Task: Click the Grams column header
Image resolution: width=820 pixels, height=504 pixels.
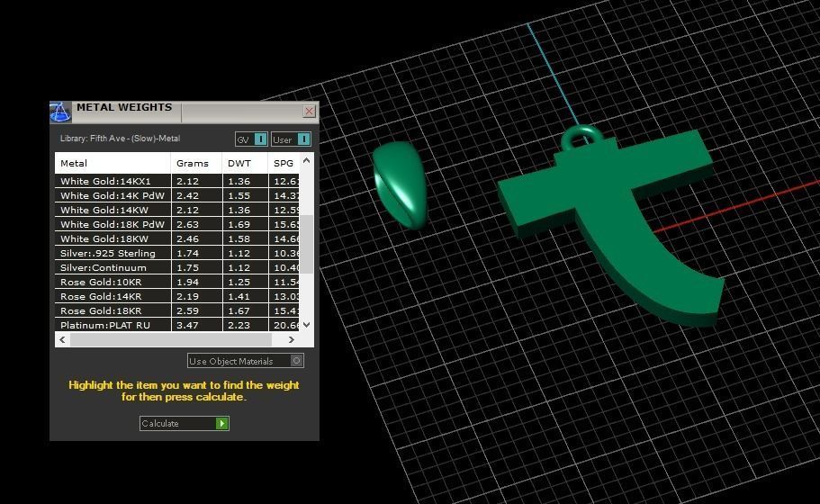Action: pyautogui.click(x=196, y=163)
